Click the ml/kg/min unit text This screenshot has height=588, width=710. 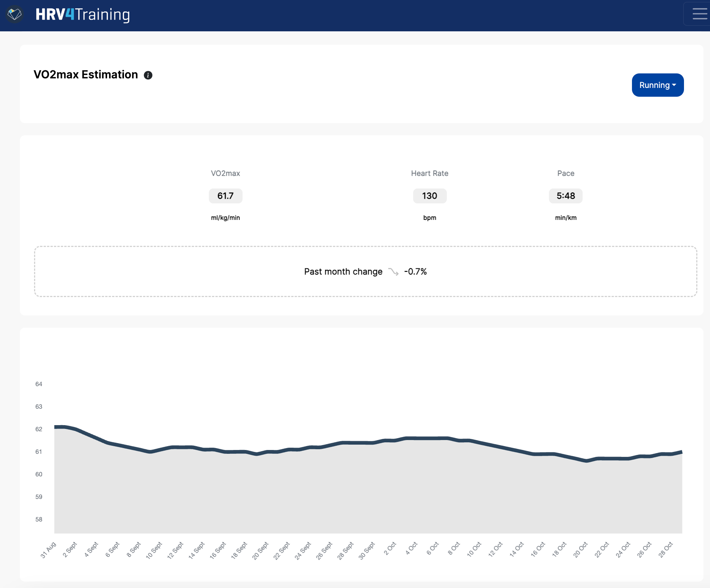tap(225, 218)
